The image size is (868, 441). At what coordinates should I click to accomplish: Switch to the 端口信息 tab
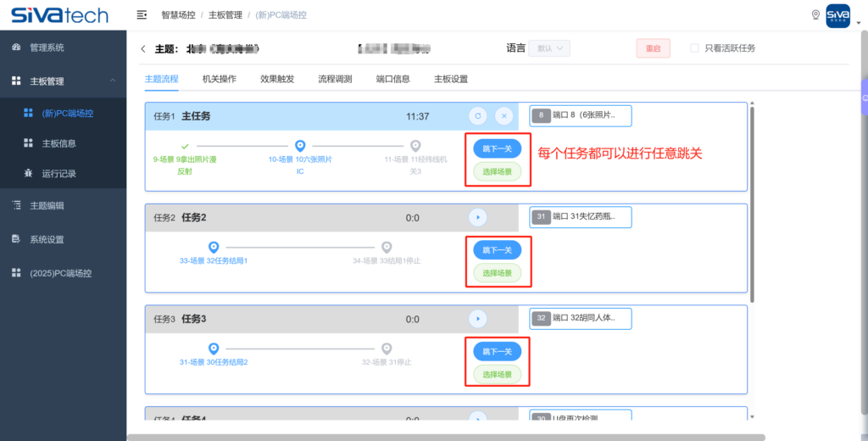click(392, 79)
